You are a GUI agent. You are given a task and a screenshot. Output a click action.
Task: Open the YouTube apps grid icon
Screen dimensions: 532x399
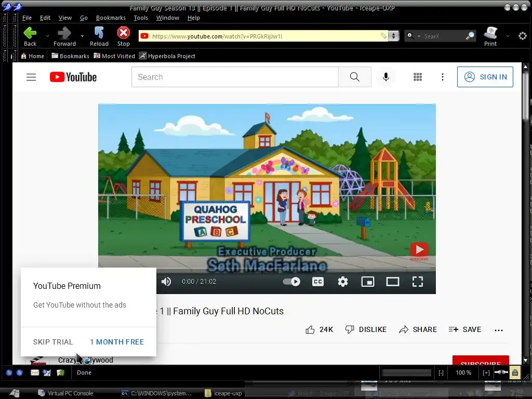tap(418, 77)
